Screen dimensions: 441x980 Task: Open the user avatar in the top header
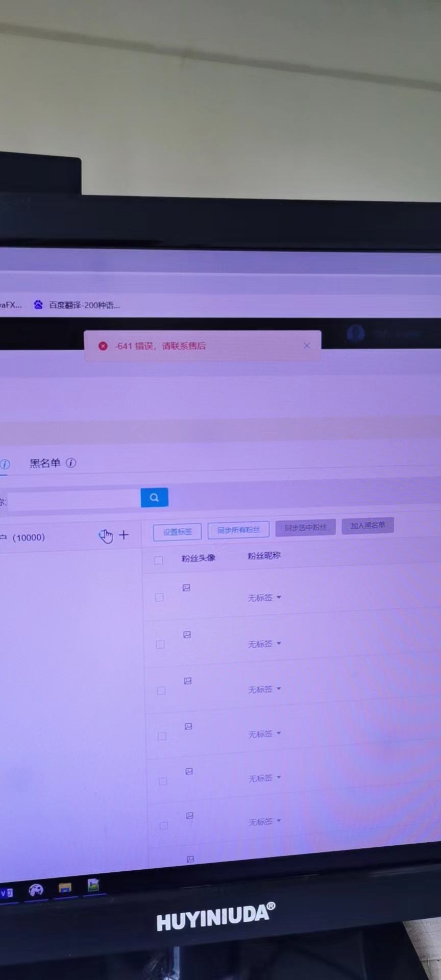(x=356, y=334)
